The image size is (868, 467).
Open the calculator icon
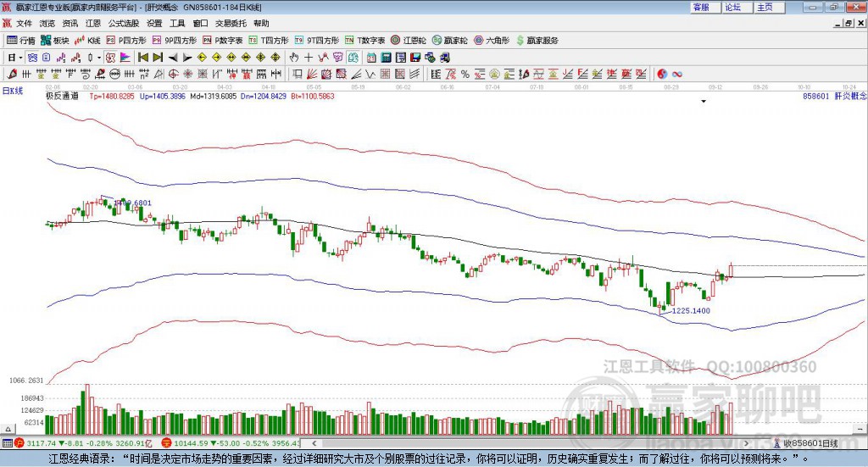386,58
